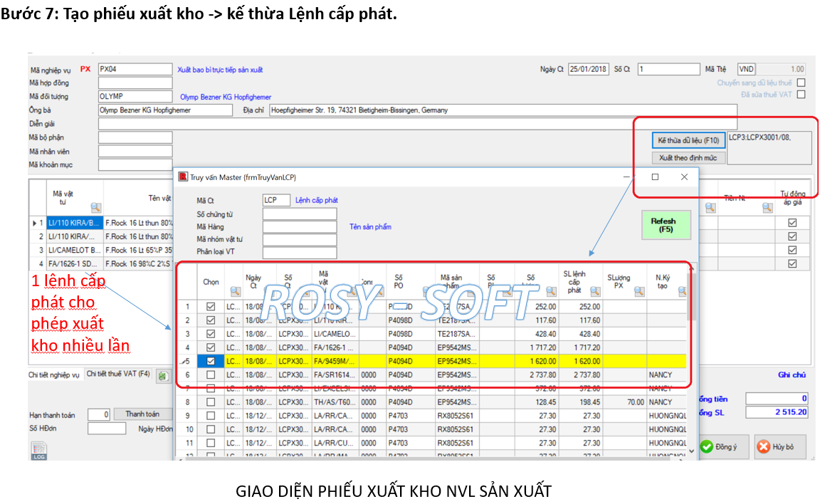Click the Đồng ý confirm button
Screen dimensions: 830x504
point(720,447)
